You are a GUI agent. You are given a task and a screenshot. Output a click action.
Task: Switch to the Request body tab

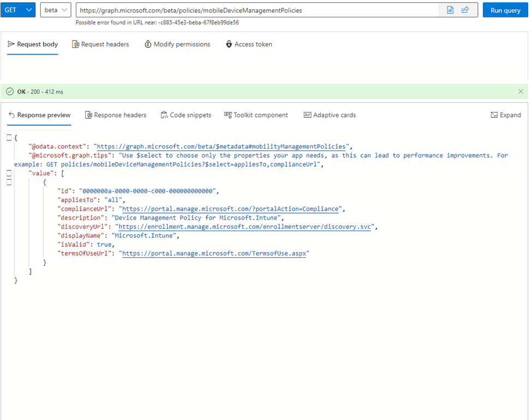tap(33, 44)
